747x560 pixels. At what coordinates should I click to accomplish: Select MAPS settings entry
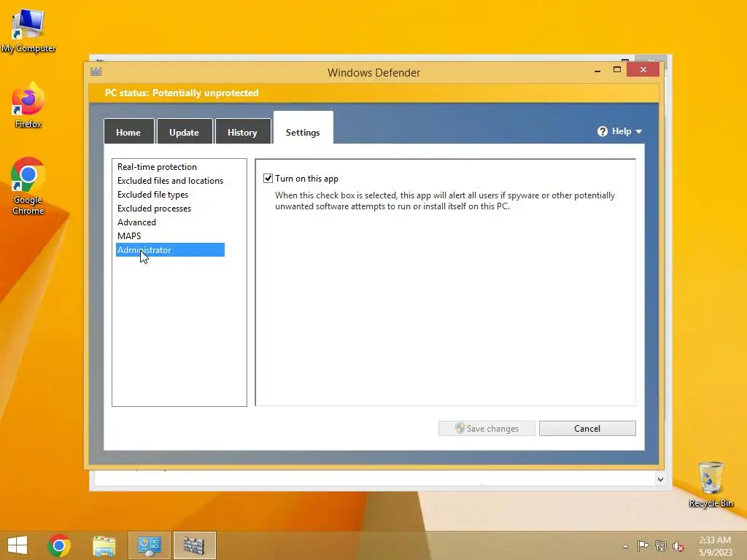pos(129,236)
